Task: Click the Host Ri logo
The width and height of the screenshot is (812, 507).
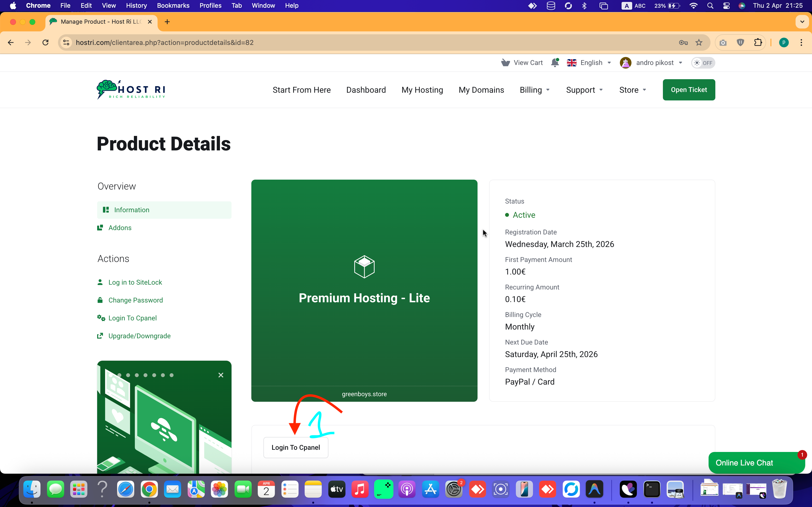Action: pos(131,90)
